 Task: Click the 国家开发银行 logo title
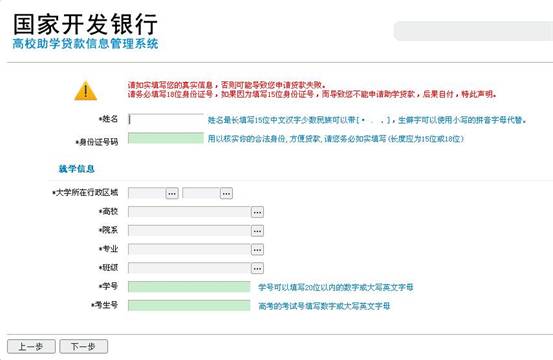click(x=85, y=24)
